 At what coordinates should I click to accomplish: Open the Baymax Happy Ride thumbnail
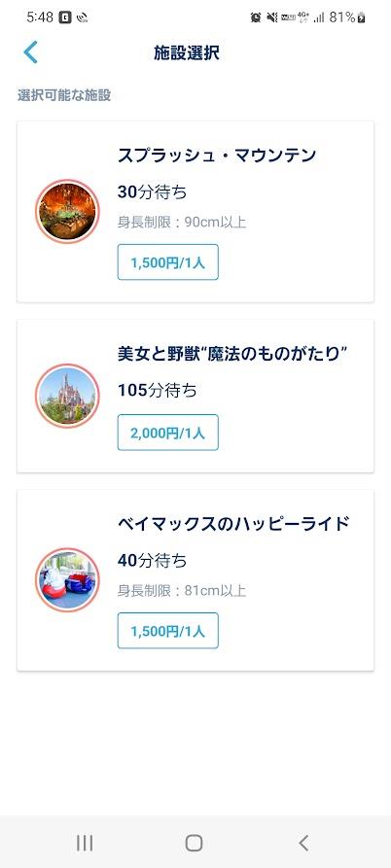[67, 580]
